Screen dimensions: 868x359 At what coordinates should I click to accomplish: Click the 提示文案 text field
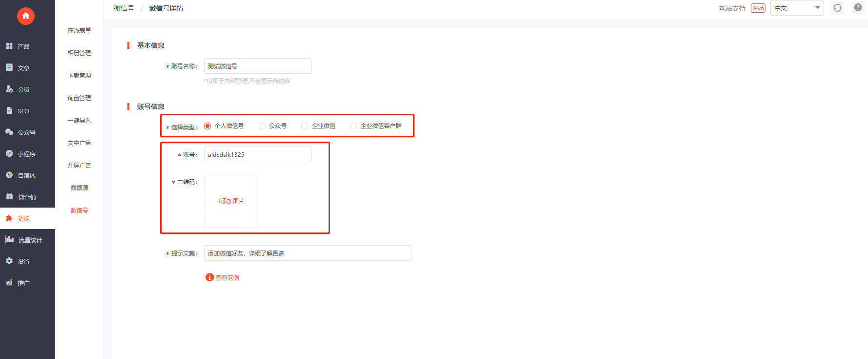click(308, 253)
